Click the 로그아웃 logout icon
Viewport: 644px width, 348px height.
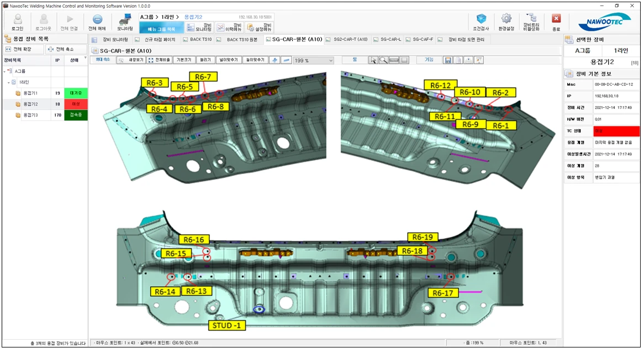43,20
